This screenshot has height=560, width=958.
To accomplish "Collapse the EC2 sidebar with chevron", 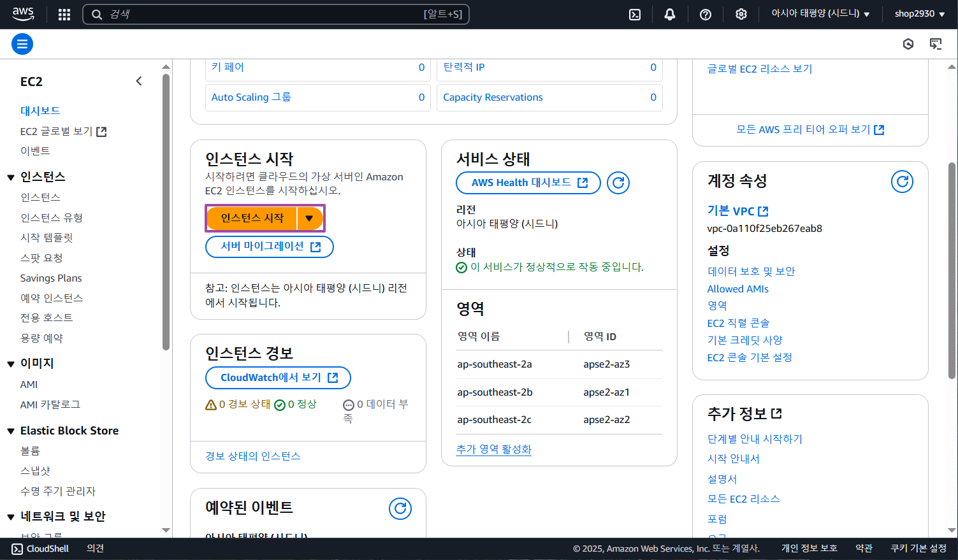I will pyautogui.click(x=139, y=81).
